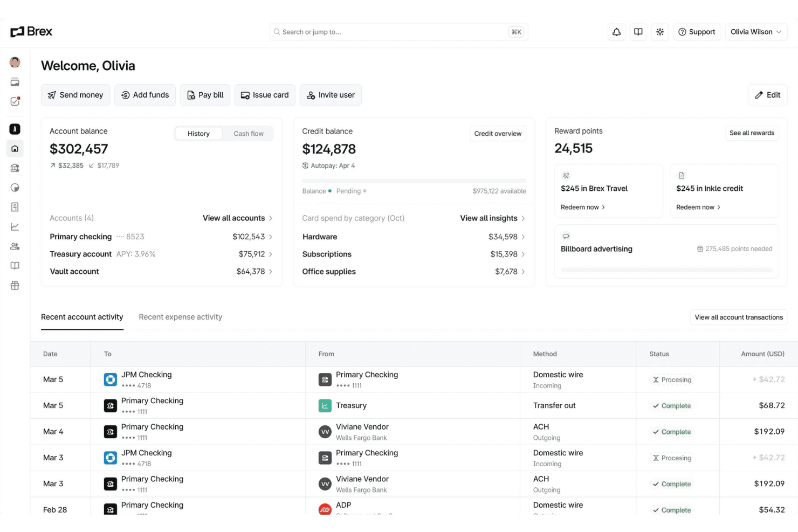Screen dimensions: 798x532
Task: Open the team people icon in sidebar
Action: (x=15, y=246)
